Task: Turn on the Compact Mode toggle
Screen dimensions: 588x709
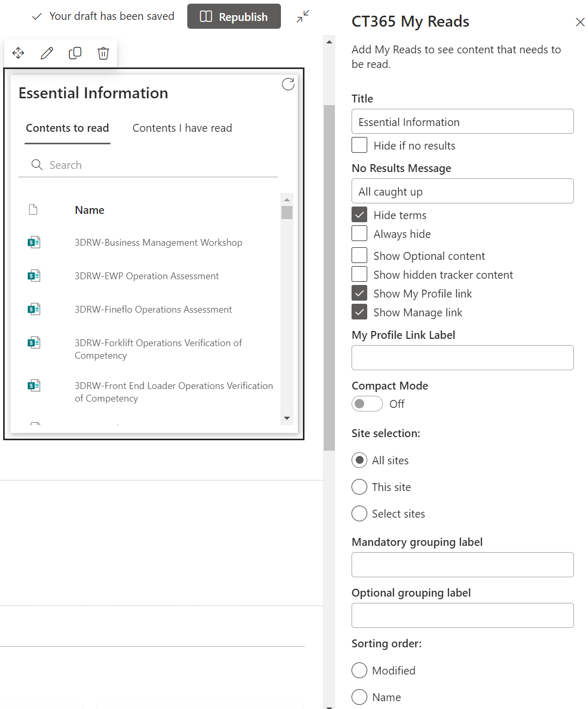Action: [x=367, y=404]
